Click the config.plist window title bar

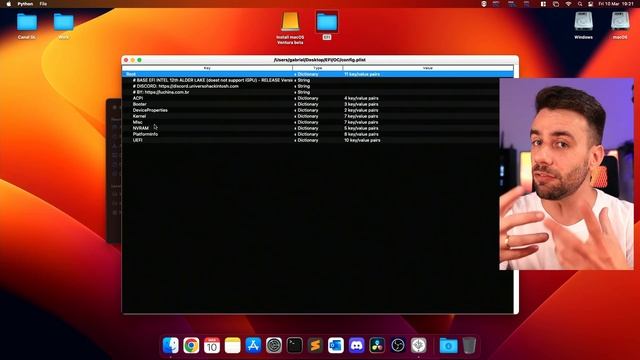pyautogui.click(x=320, y=60)
